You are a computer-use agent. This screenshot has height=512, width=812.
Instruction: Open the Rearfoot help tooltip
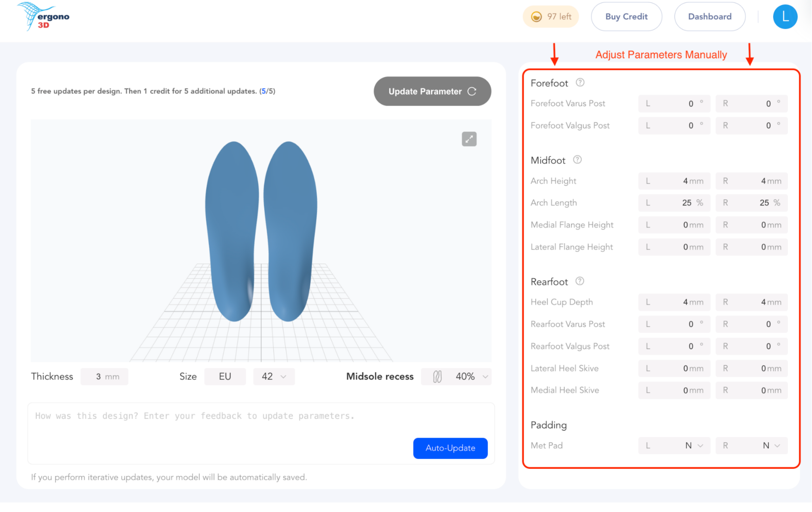[x=580, y=281]
